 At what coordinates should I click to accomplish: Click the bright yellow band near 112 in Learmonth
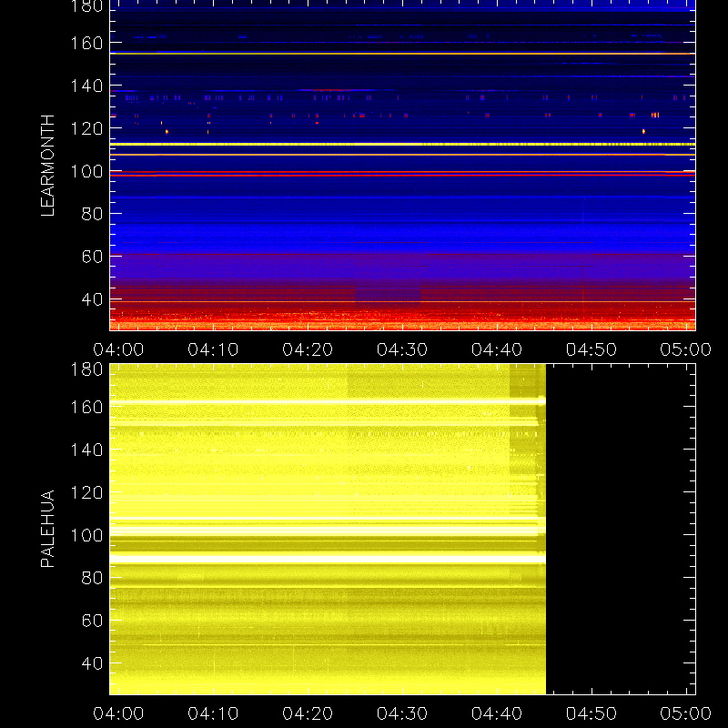pyautogui.click(x=402, y=145)
